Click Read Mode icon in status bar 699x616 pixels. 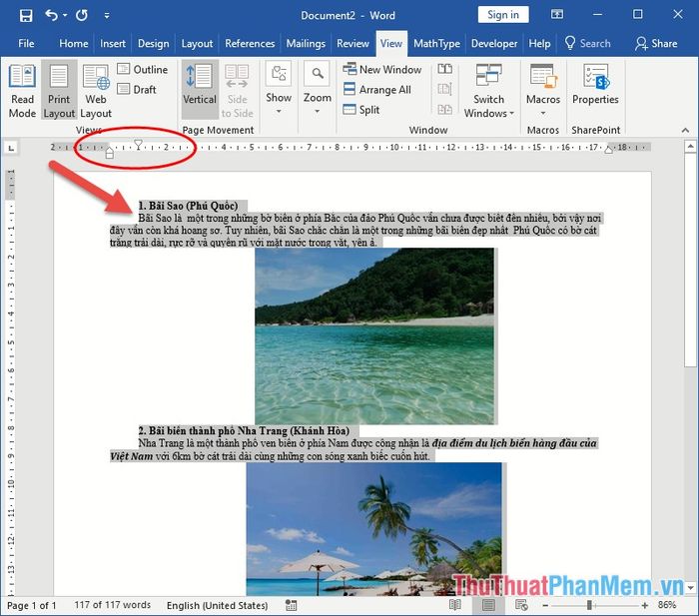(x=454, y=605)
